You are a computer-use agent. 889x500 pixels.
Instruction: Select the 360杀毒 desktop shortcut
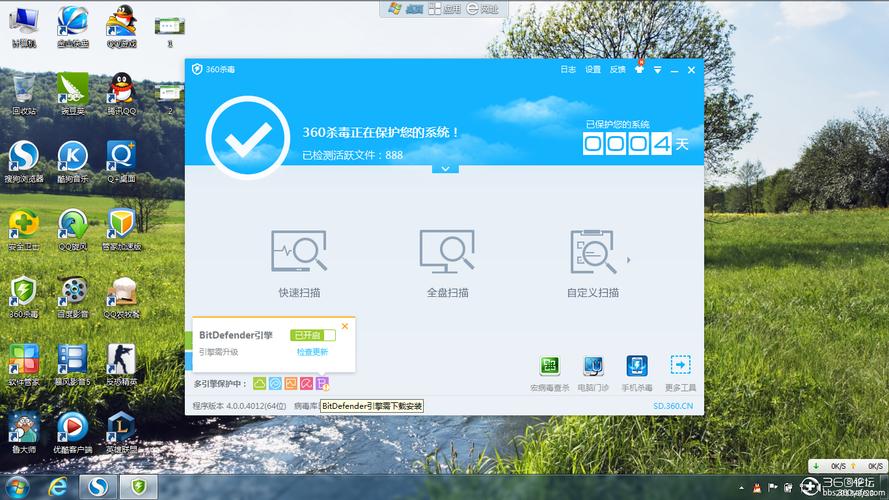24,297
